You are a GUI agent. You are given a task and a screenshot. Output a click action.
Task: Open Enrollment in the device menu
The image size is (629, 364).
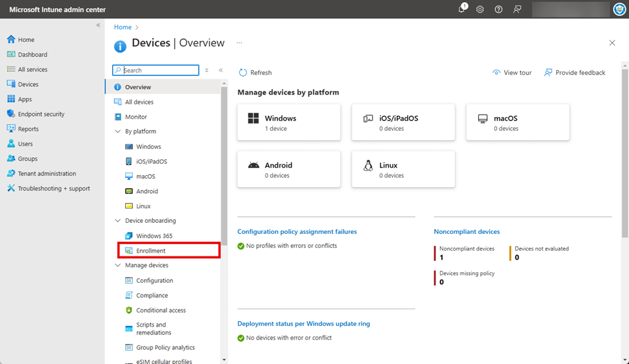point(151,251)
